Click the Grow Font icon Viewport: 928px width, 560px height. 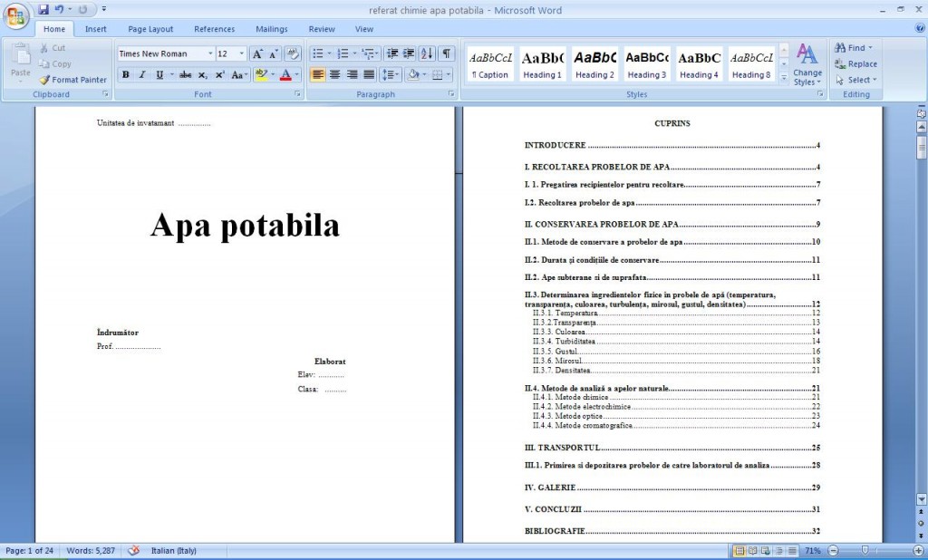[257, 54]
